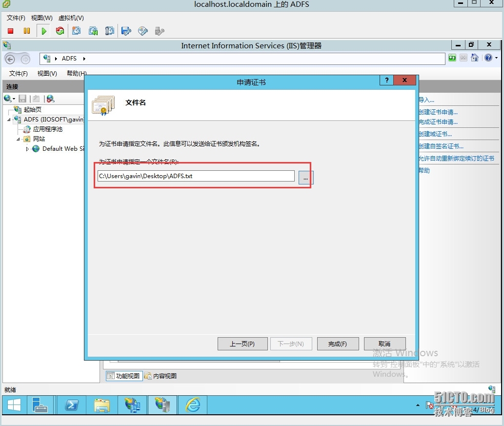
Task: Select 应用程序池 in the connections tree
Action: [48, 129]
